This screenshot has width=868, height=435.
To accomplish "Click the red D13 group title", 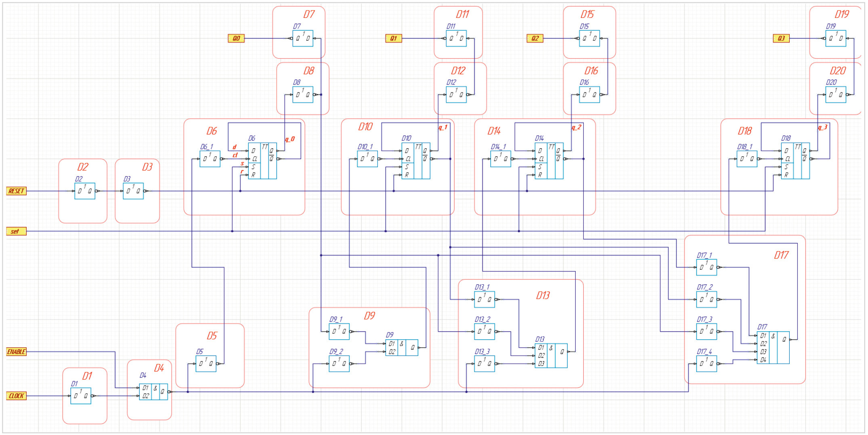I will 543,295.
